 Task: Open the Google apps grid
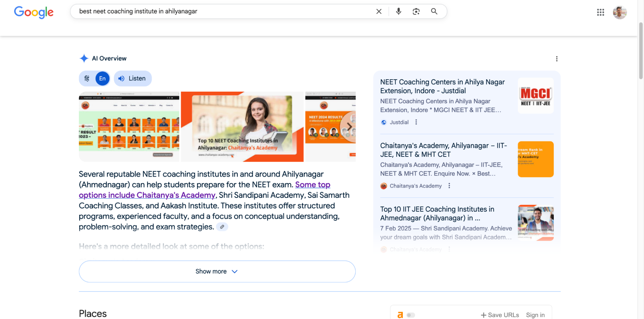pyautogui.click(x=600, y=12)
